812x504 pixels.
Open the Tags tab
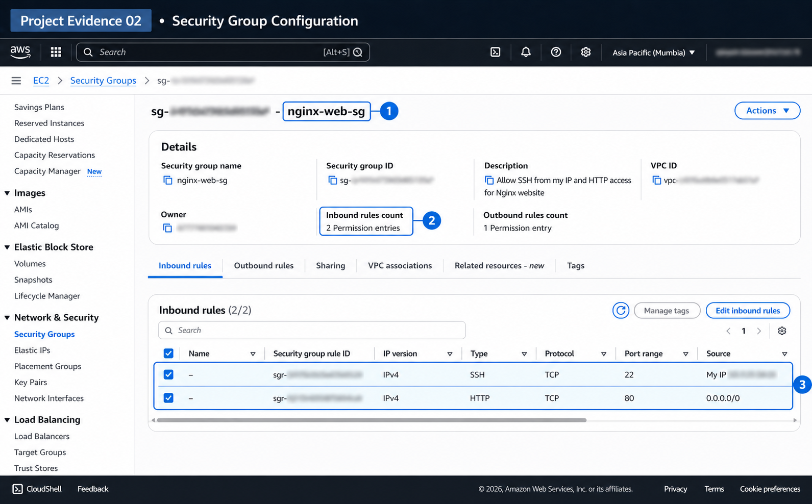click(x=576, y=266)
